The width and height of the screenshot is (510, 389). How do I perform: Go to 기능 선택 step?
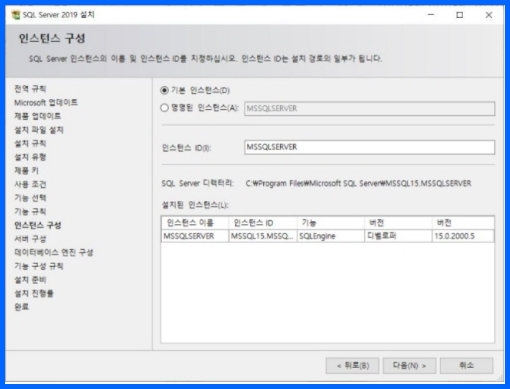pos(30,198)
